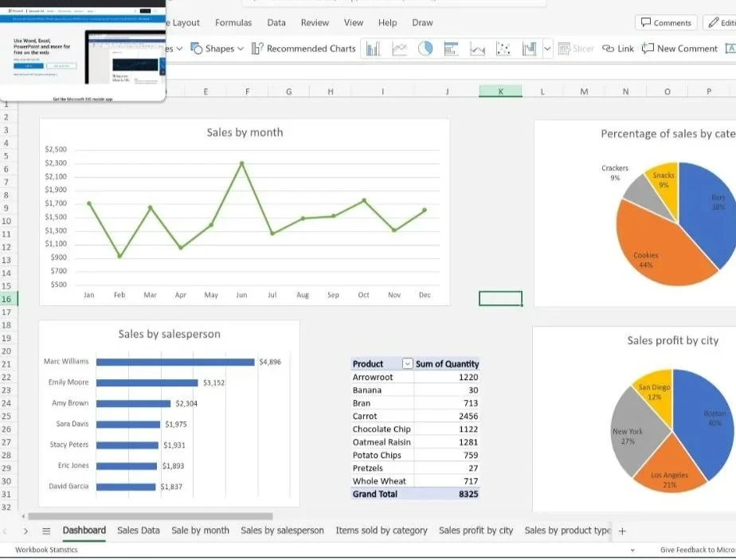Click the Slicer button
This screenshot has width=736, height=560.
point(576,49)
